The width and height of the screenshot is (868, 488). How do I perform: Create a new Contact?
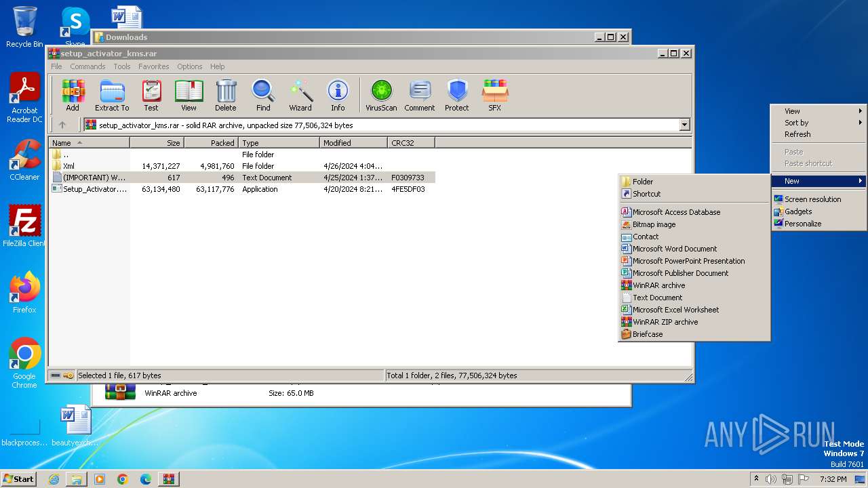click(x=694, y=237)
